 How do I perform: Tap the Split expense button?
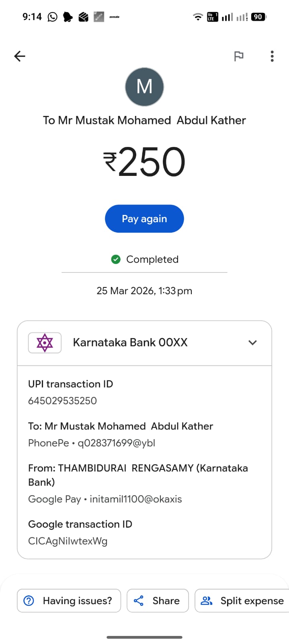[x=243, y=601]
